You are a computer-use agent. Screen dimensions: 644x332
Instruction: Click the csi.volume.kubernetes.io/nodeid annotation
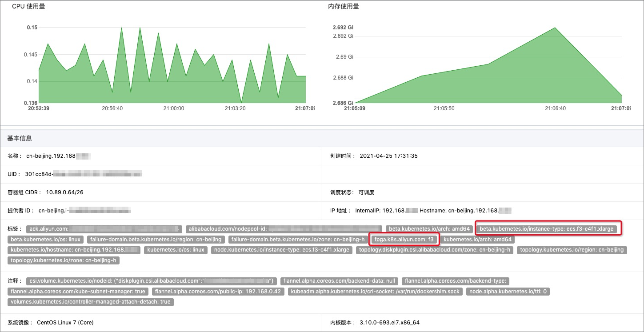click(x=152, y=281)
